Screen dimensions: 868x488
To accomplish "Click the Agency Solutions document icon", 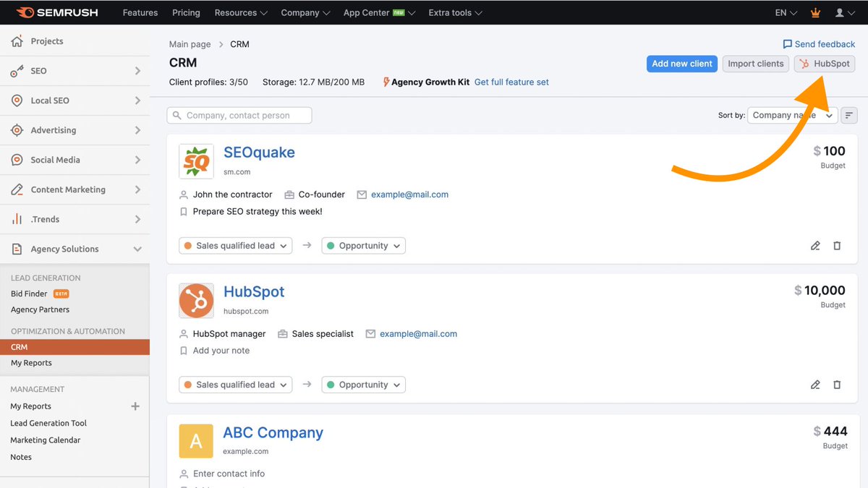I will click(17, 249).
